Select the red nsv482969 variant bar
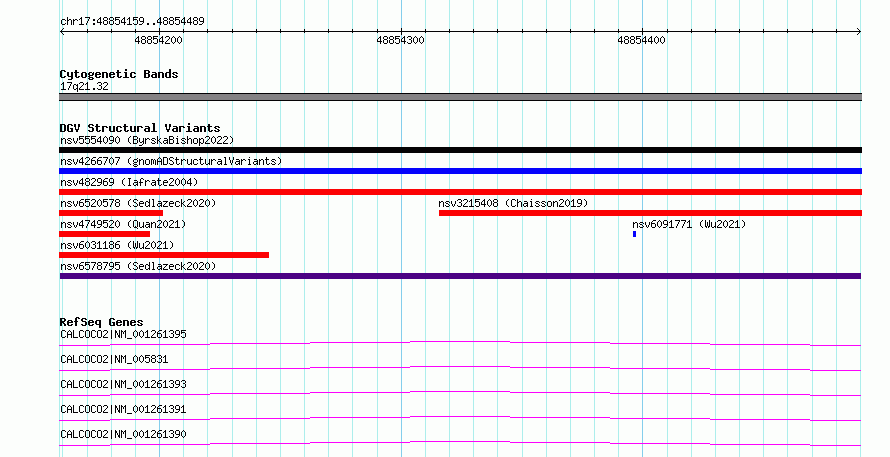The image size is (890, 457). [460, 192]
